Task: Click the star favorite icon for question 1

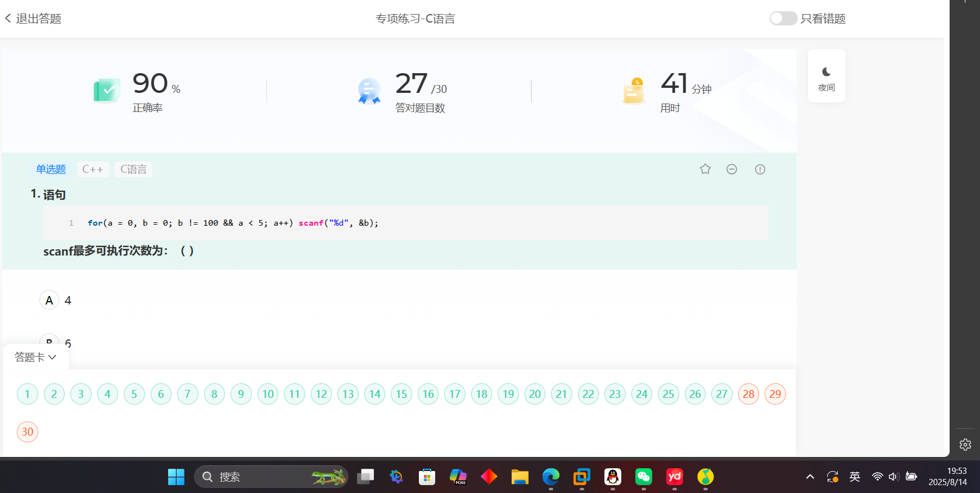Action: (705, 169)
